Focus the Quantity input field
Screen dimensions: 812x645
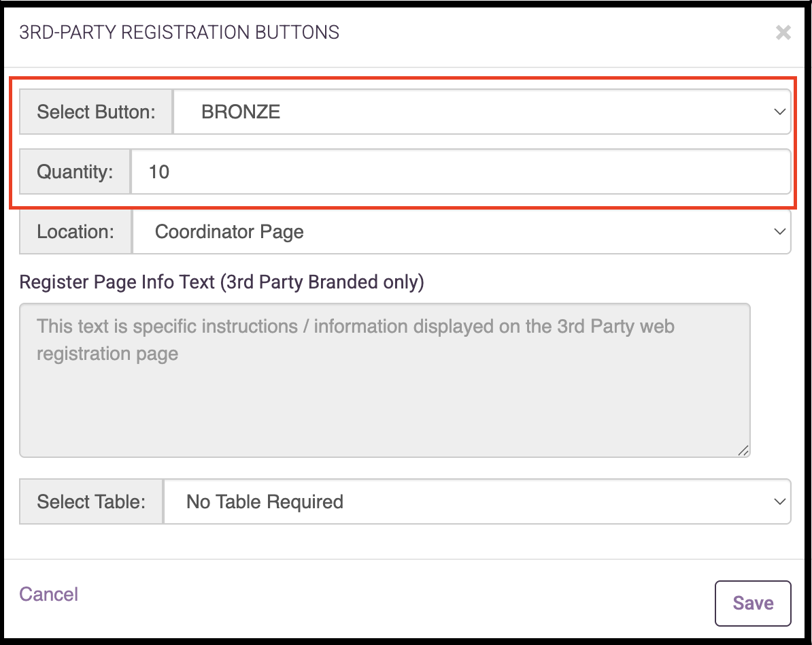461,172
